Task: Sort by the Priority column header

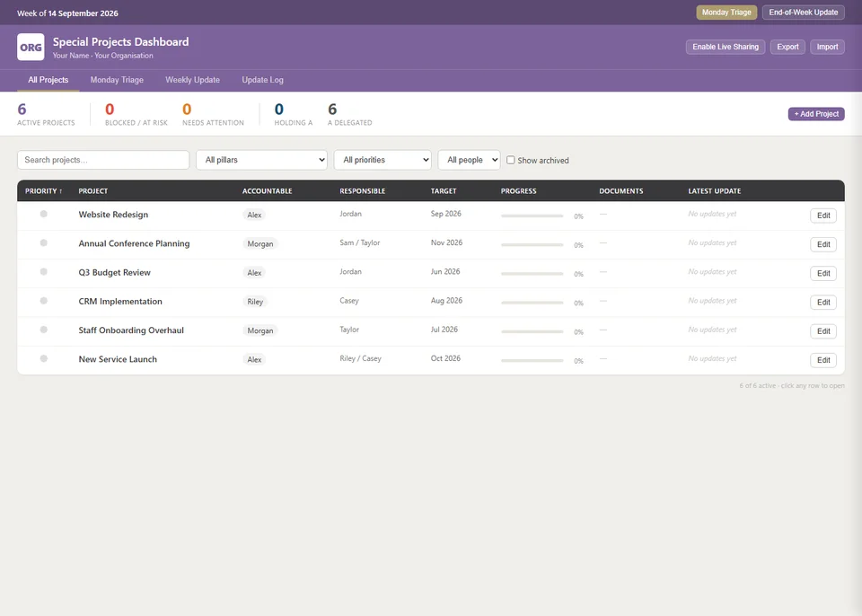Action: (x=43, y=191)
